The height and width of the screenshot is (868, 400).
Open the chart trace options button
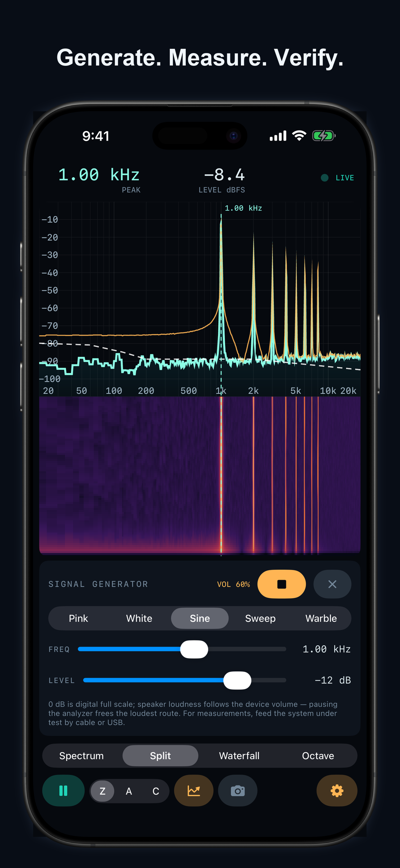(x=193, y=790)
